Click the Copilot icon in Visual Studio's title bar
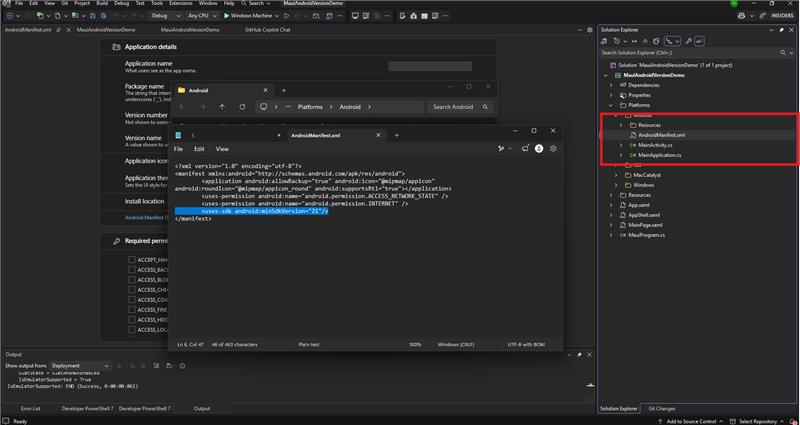 pos(741,16)
